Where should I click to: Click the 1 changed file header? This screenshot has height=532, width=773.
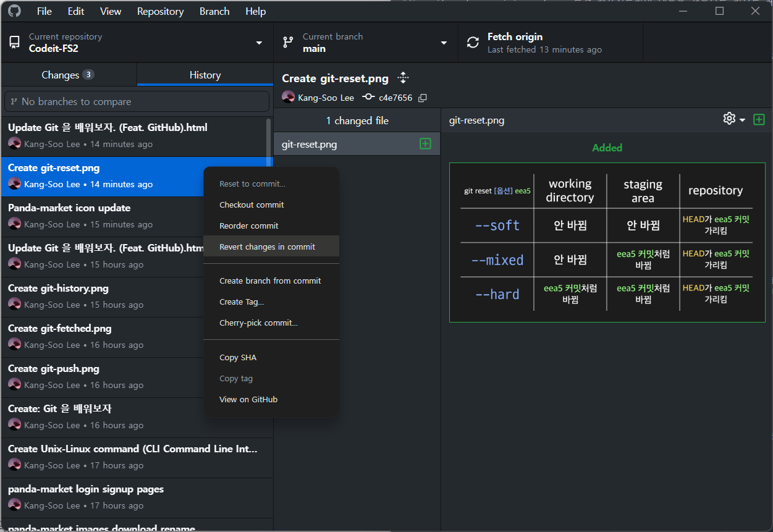[x=357, y=120]
